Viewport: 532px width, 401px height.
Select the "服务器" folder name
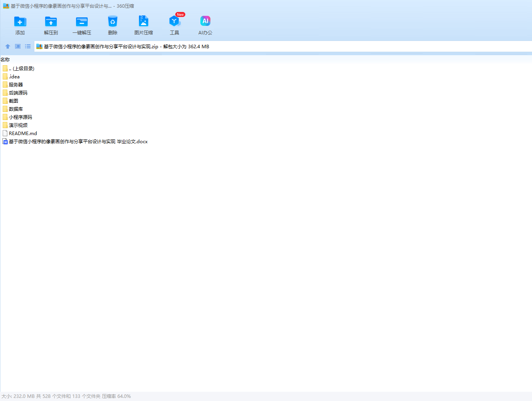click(16, 85)
